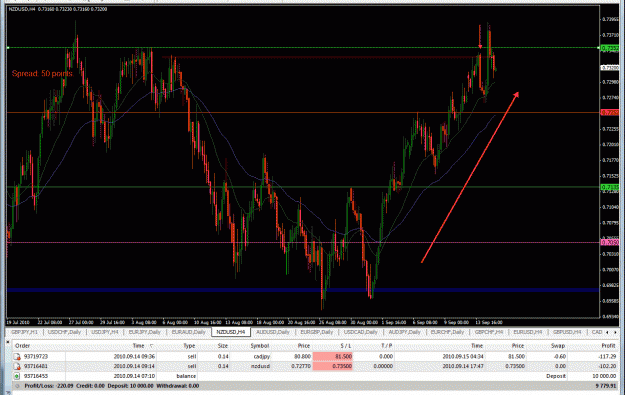
Task: Sort by the open Time column header
Action: click(x=138, y=346)
